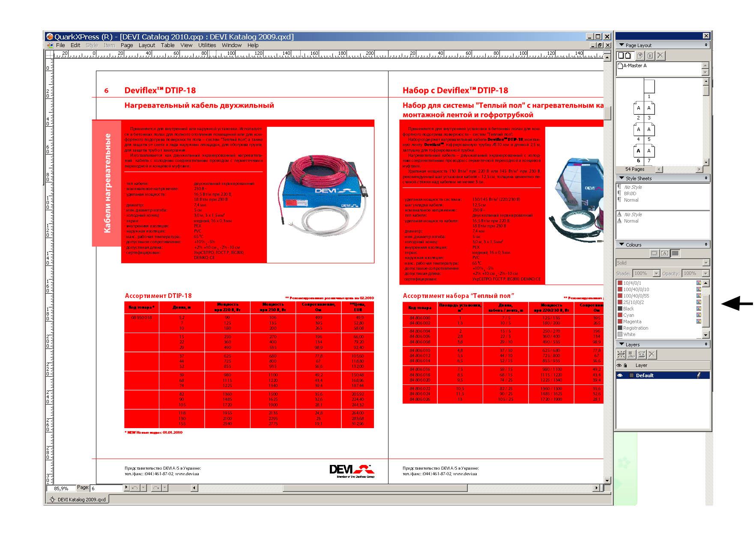The image size is (756, 536).
Task: Click the duplicate master page icon
Action: pos(640,55)
